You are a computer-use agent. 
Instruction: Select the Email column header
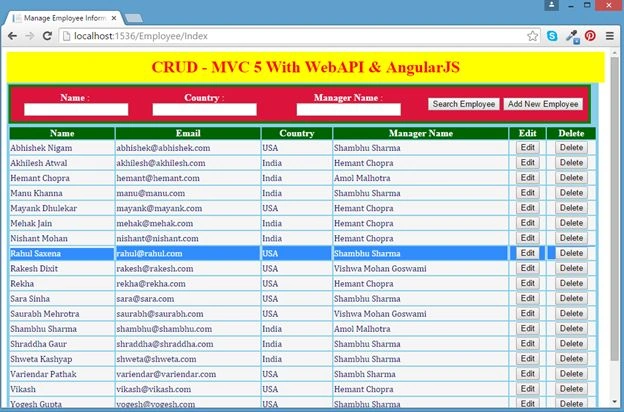tap(188, 133)
